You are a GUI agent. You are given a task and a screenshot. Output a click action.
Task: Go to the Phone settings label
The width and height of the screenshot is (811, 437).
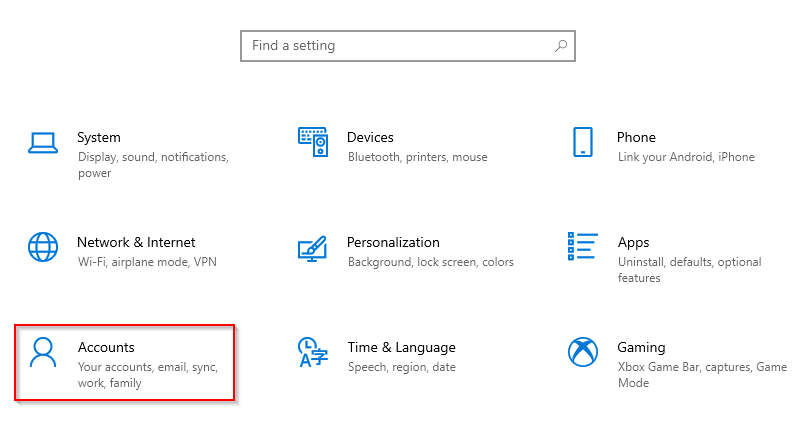pyautogui.click(x=636, y=138)
